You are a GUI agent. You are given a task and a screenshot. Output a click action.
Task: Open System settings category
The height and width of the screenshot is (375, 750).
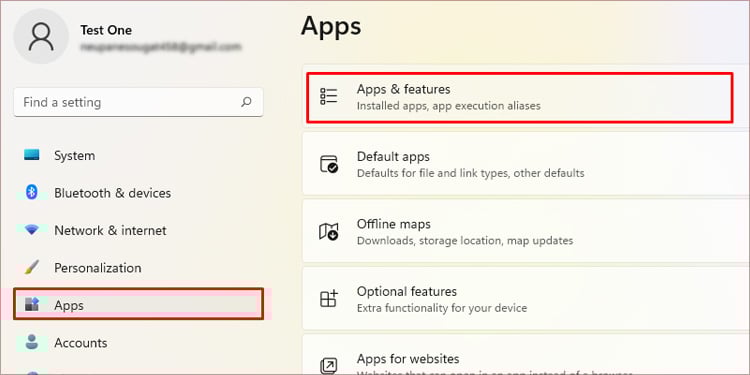click(x=138, y=155)
